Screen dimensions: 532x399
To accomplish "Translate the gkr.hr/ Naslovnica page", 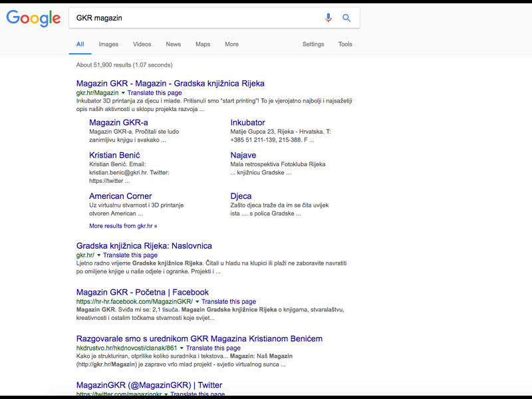I will point(130,255).
